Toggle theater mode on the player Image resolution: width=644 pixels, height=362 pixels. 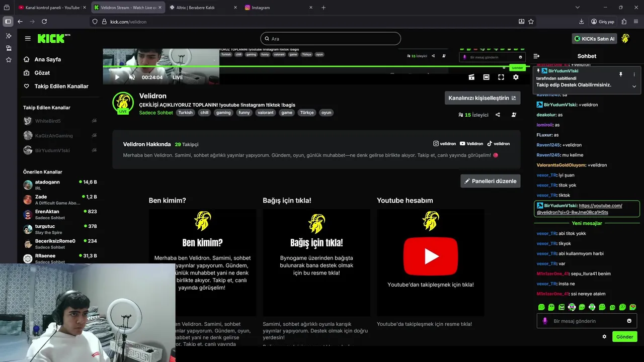(x=486, y=77)
